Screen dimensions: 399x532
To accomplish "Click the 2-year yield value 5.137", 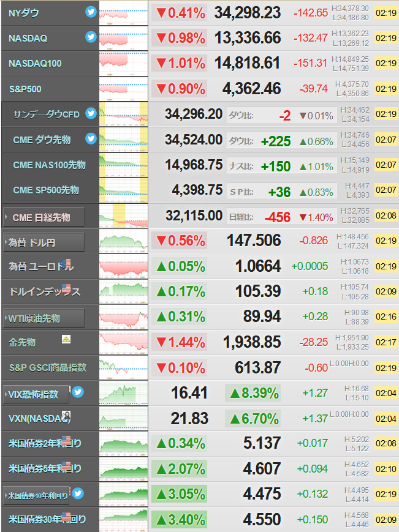I will (x=262, y=443).
